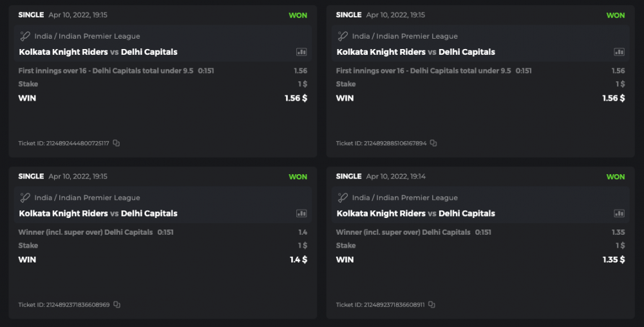Open match statistics icon on 1.35 odds ticket
The width and height of the screenshot is (644, 327).
[619, 213]
